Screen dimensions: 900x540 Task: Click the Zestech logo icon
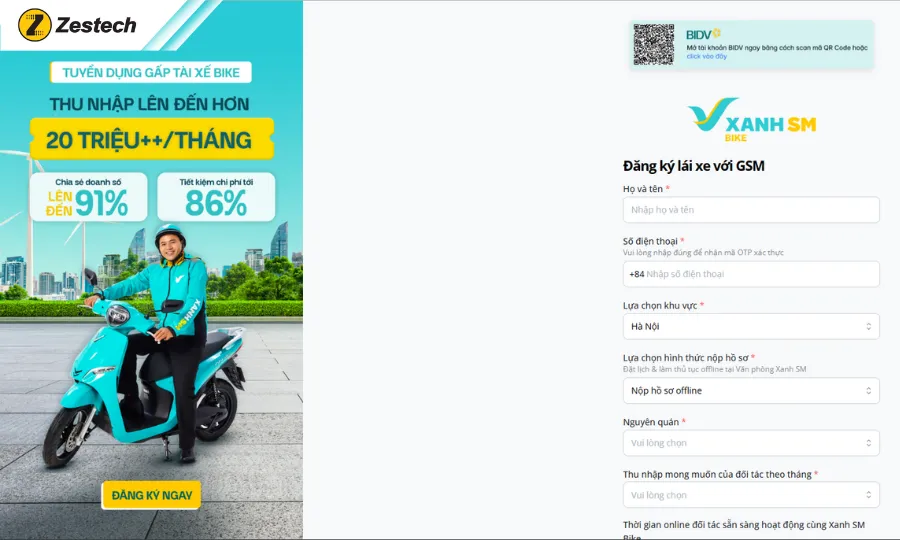[34, 25]
